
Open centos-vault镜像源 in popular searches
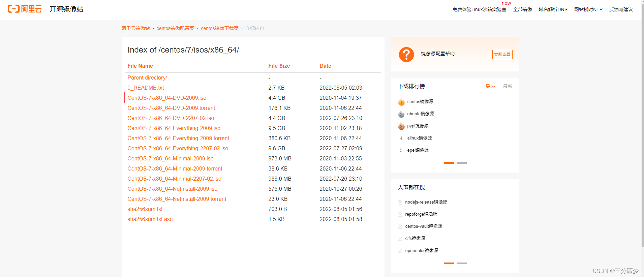coord(424,226)
